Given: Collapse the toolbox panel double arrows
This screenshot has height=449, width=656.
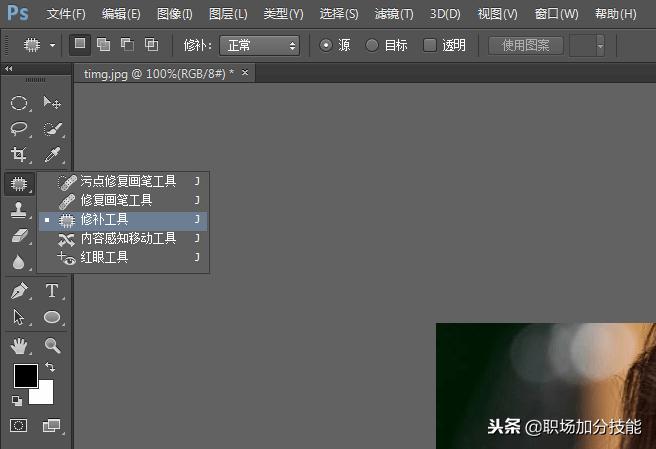Looking at the screenshot, I should point(9,68).
